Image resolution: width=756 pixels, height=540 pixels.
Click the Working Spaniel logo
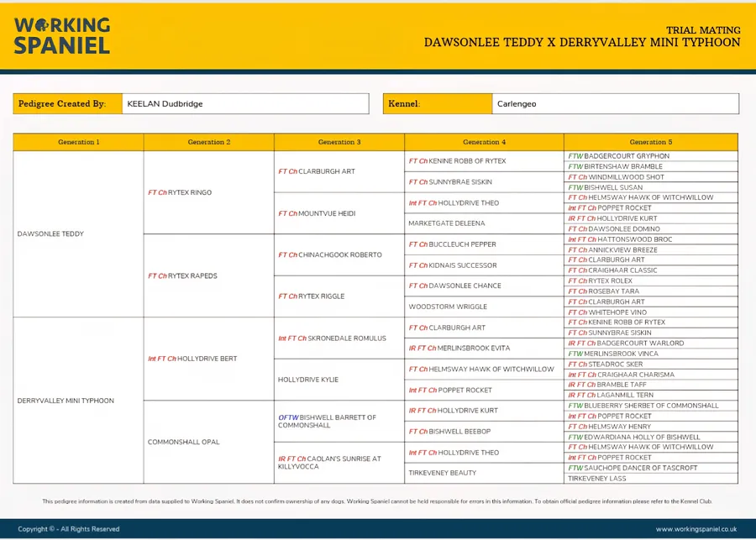(x=62, y=35)
